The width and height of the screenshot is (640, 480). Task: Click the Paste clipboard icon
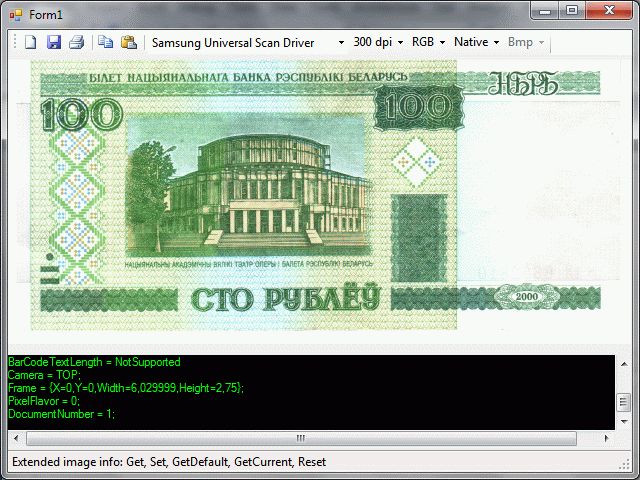click(x=129, y=42)
